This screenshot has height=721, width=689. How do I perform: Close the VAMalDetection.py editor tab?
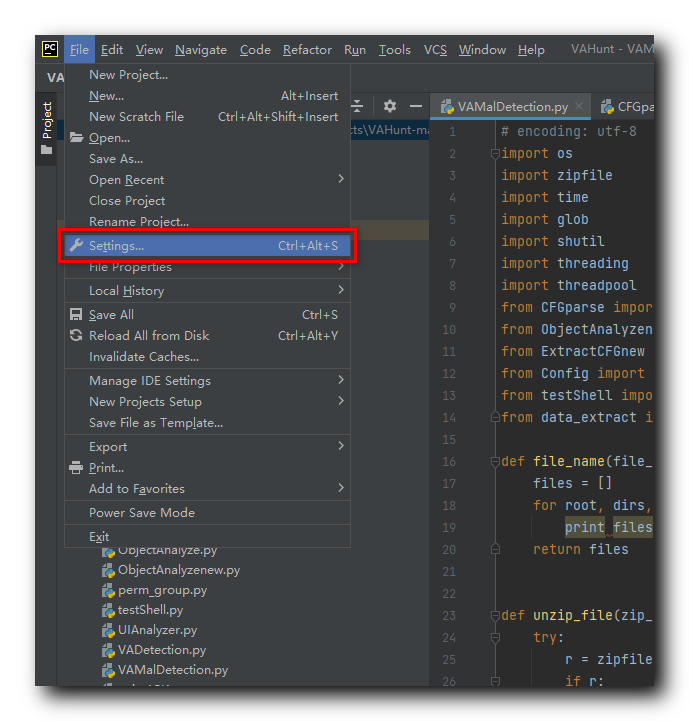coord(579,106)
